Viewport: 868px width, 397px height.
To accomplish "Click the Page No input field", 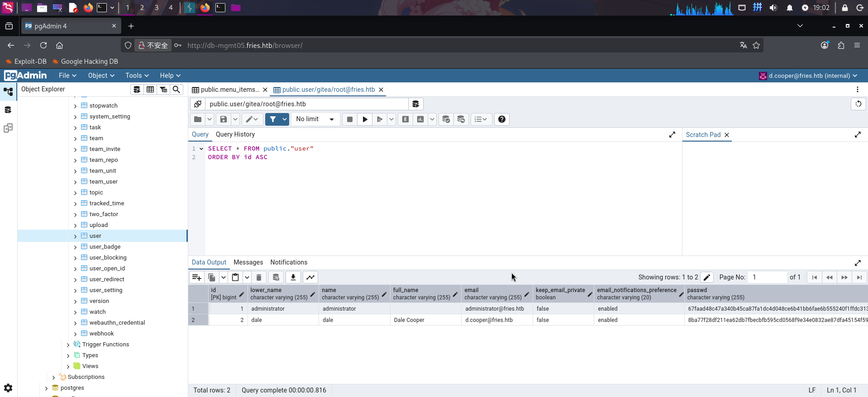I will [768, 277].
